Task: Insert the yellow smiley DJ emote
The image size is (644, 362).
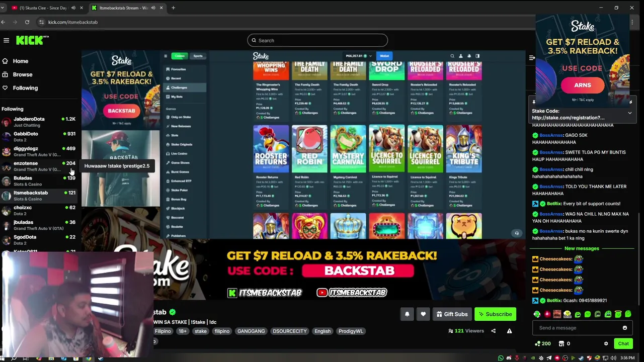Action: tap(567, 314)
